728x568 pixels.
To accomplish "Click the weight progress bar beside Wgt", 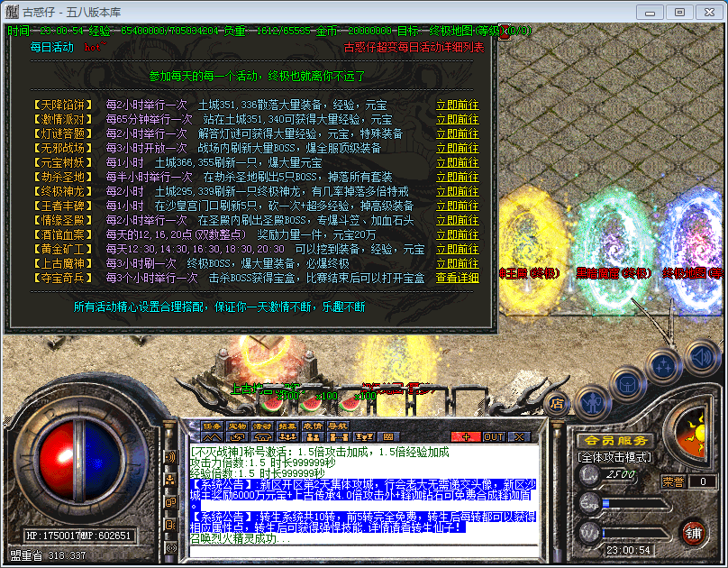I will (x=635, y=534).
